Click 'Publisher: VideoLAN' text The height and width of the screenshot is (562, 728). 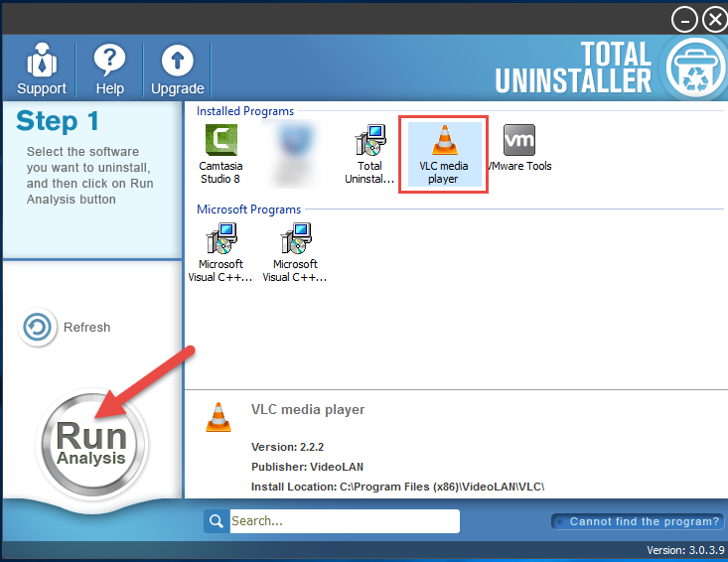307,467
